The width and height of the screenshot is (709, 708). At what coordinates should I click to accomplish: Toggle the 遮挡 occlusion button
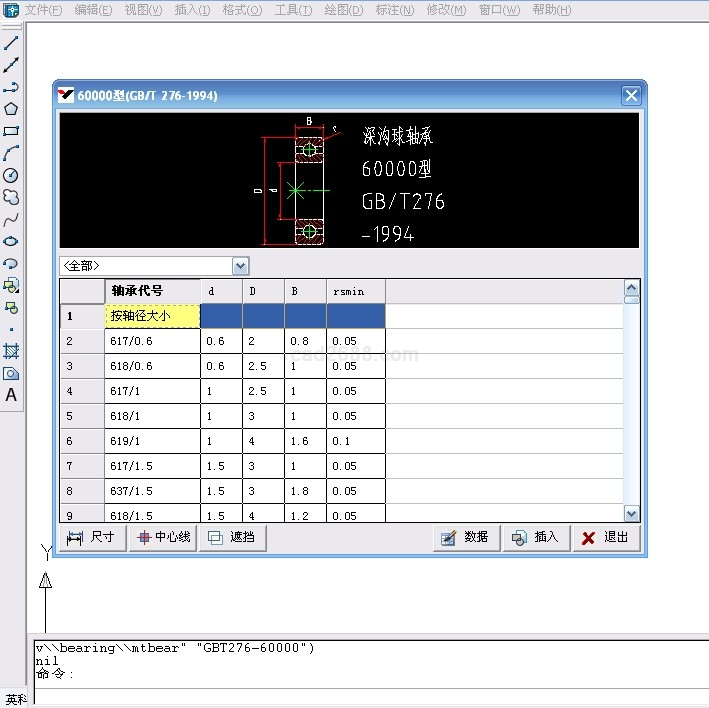click(232, 538)
